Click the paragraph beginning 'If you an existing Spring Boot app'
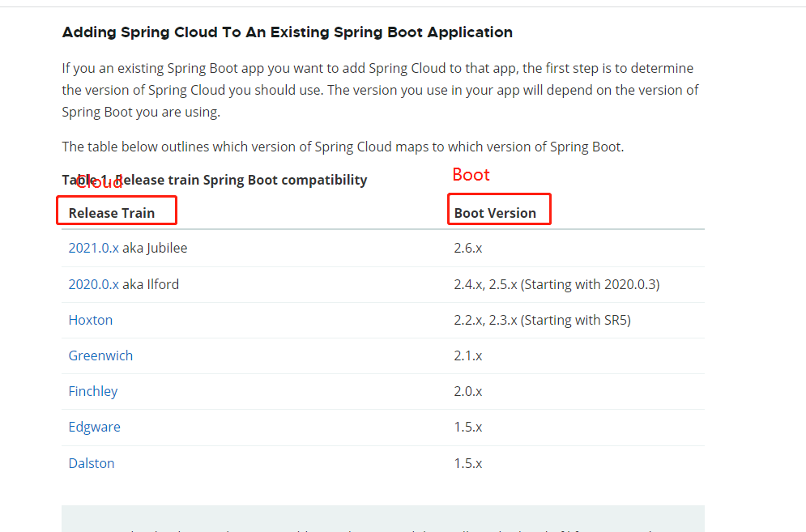Screen dimensions: 806x532 click(381, 90)
